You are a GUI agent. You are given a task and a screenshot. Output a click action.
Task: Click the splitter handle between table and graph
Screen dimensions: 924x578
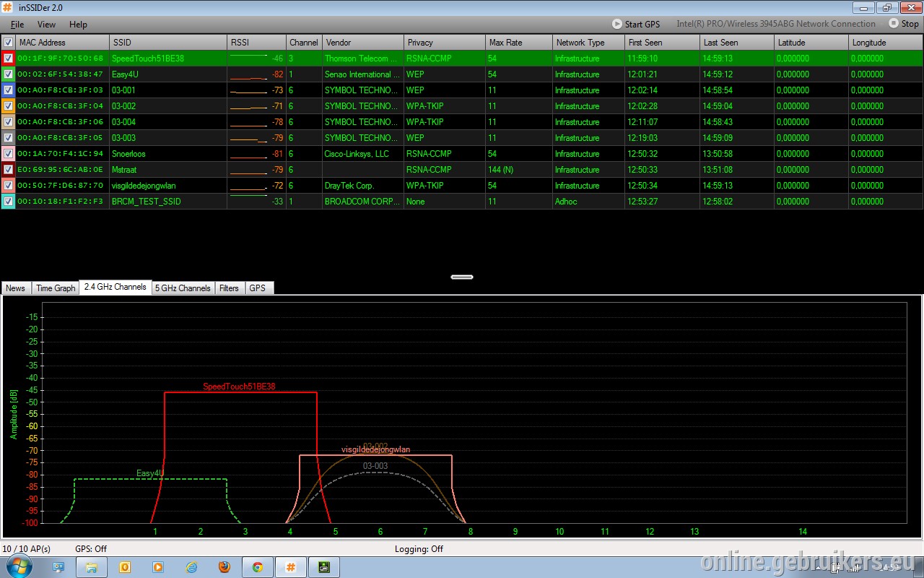[x=462, y=277]
